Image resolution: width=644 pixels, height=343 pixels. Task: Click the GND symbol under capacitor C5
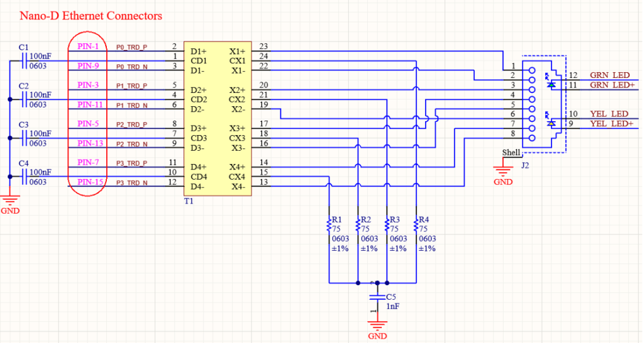(377, 327)
